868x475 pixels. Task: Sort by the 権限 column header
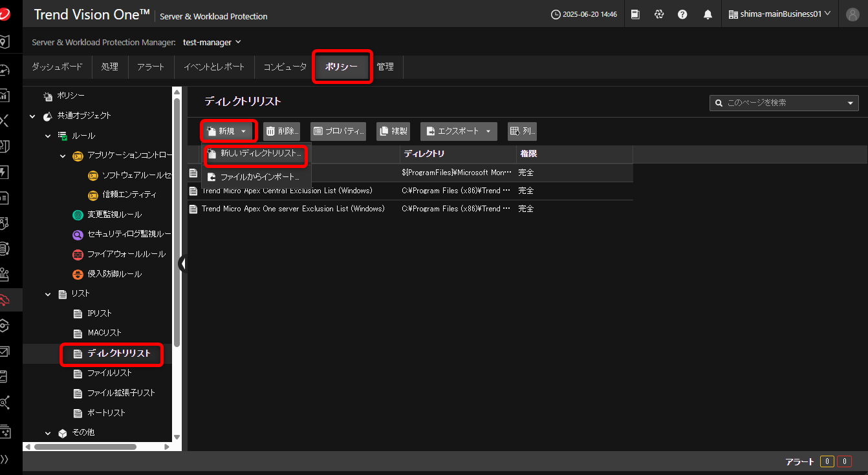[x=574, y=154]
